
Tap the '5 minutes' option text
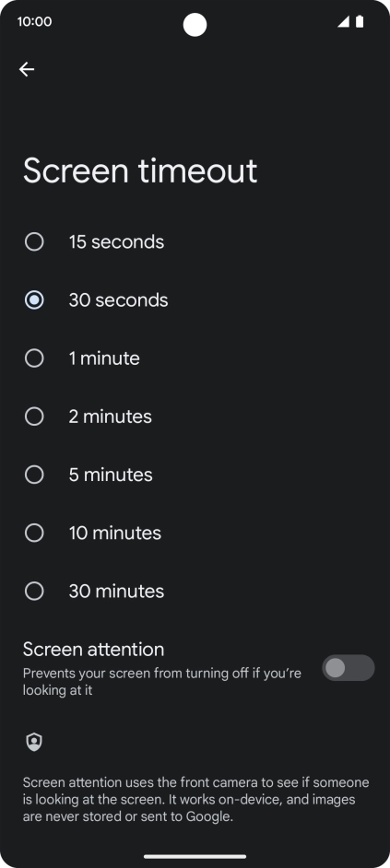[x=111, y=475]
